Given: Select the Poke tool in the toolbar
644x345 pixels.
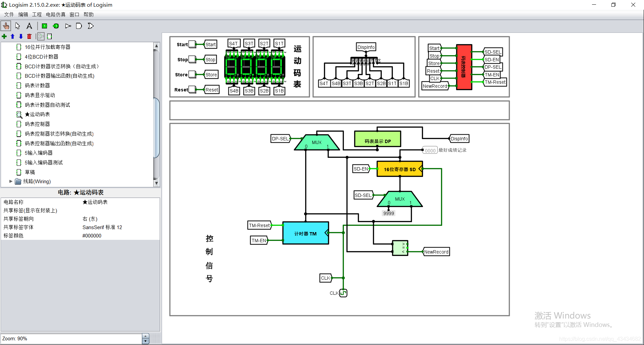Looking at the screenshot, I should coord(6,26).
